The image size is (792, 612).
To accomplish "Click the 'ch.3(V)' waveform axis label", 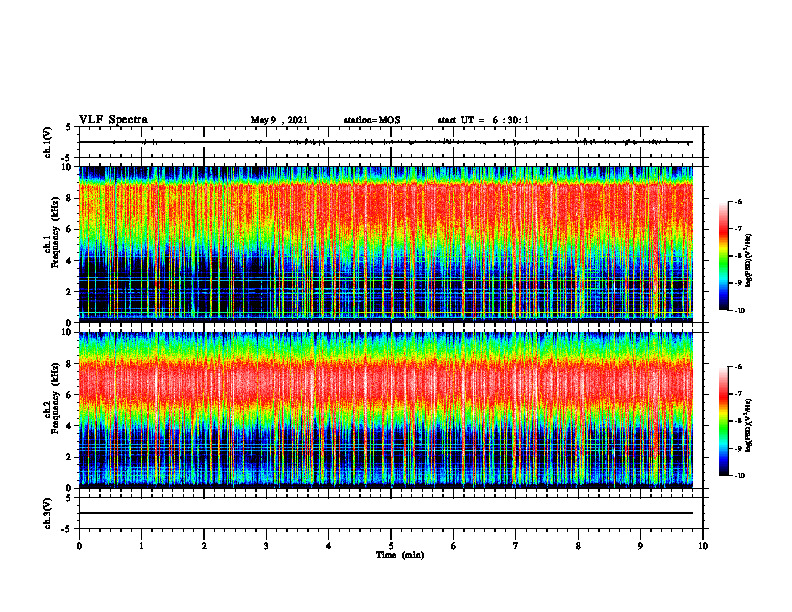I will click(48, 514).
